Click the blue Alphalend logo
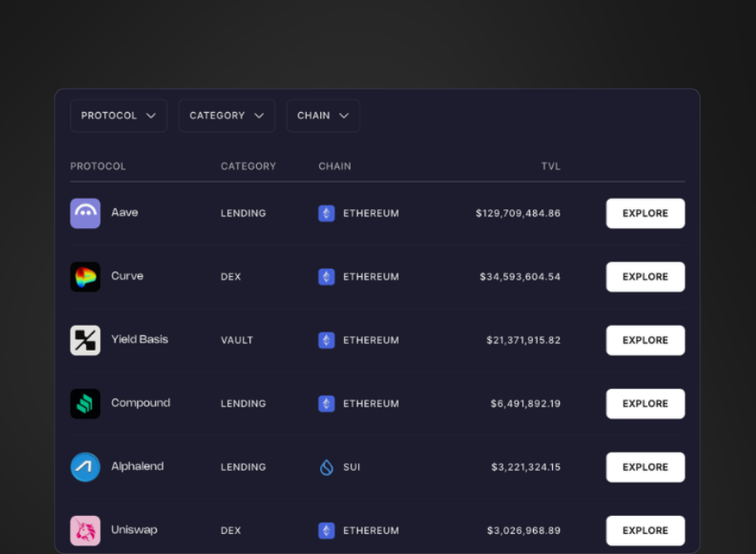 pos(85,467)
